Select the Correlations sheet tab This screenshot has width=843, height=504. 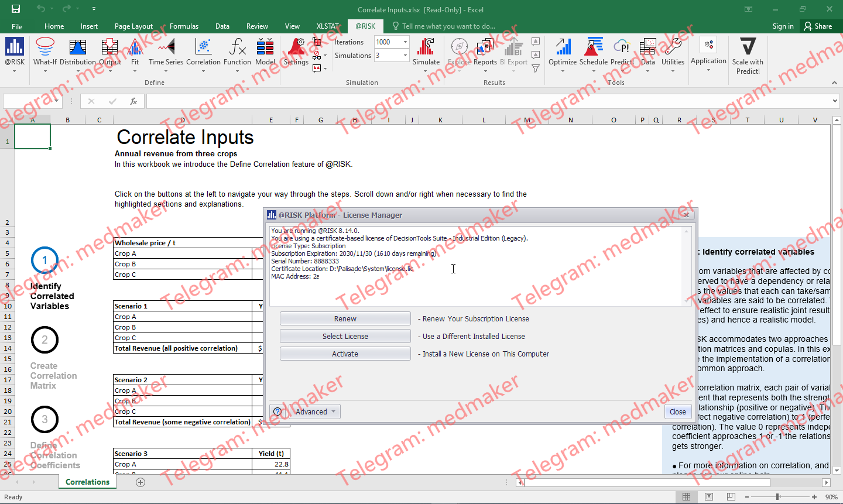pos(87,482)
